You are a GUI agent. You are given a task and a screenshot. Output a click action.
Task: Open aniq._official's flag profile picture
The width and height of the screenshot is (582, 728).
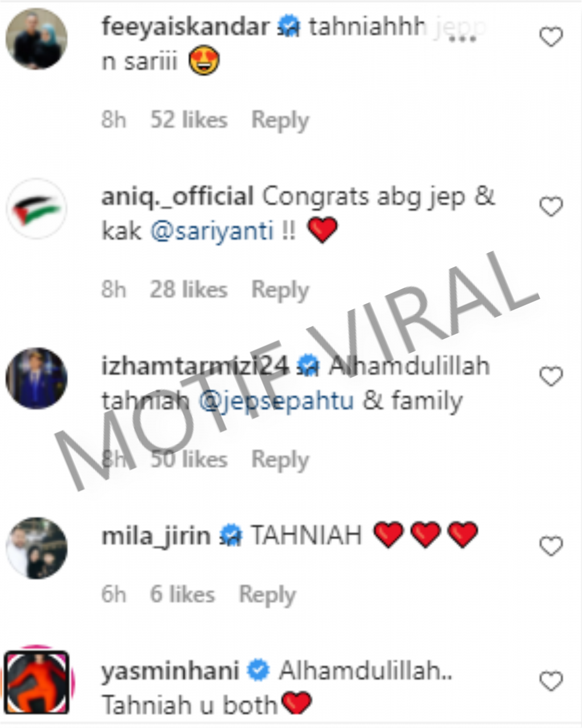tap(36, 209)
